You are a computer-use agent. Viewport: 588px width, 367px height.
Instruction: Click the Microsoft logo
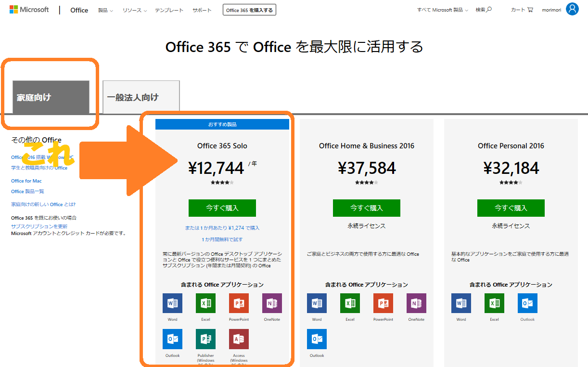29,10
